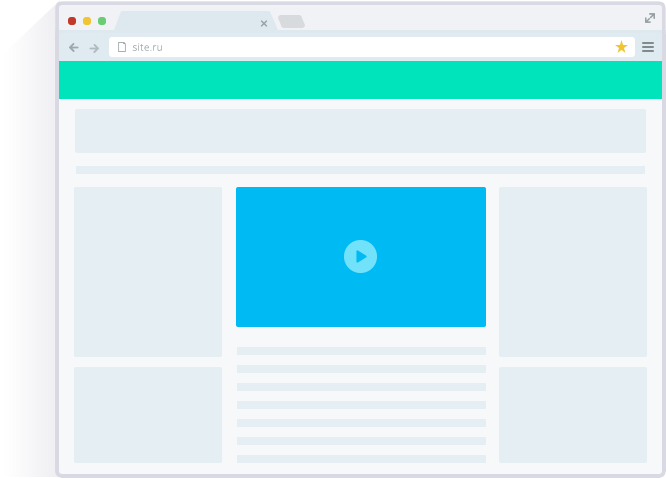Bookmark the page with the yellow star

click(x=621, y=47)
